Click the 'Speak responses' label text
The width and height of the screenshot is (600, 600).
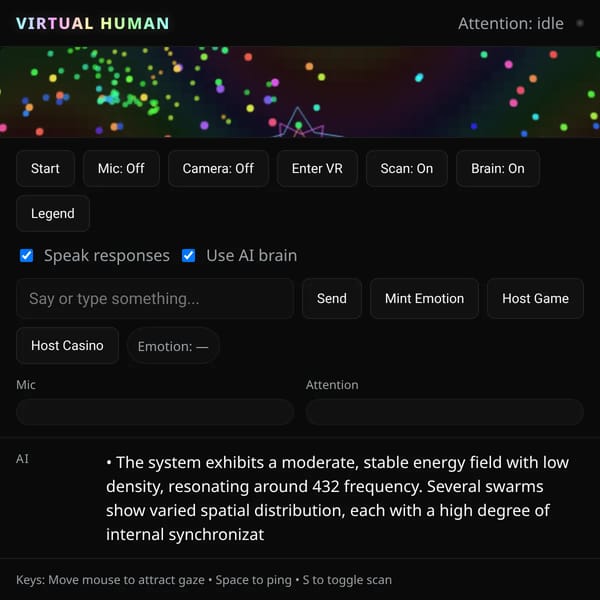click(107, 256)
